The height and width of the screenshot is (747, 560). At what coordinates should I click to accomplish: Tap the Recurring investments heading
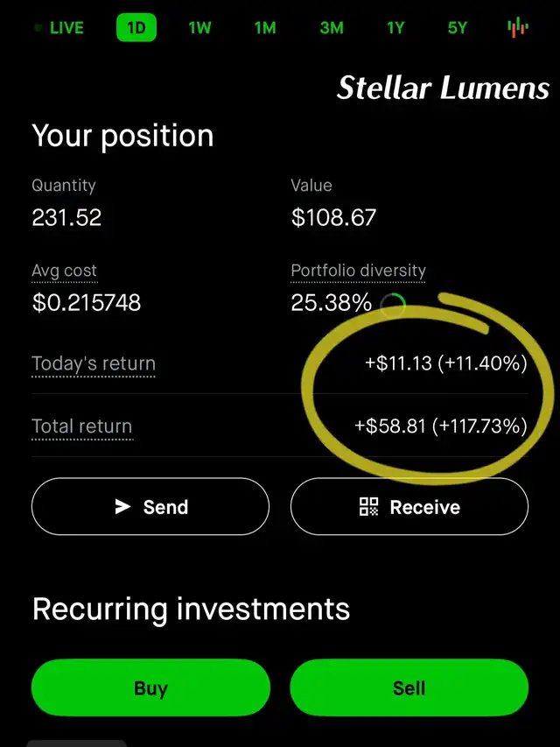[x=191, y=609]
